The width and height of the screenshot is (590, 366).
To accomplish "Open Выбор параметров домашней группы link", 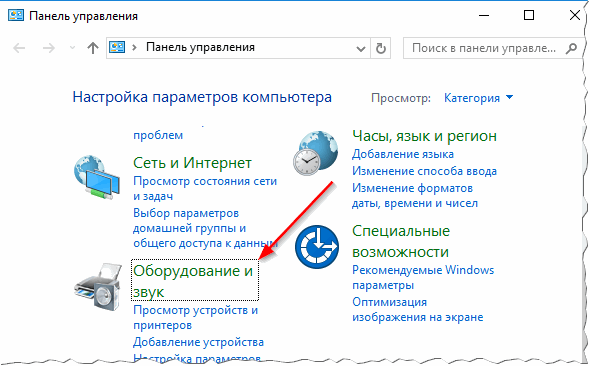I will 206,228.
